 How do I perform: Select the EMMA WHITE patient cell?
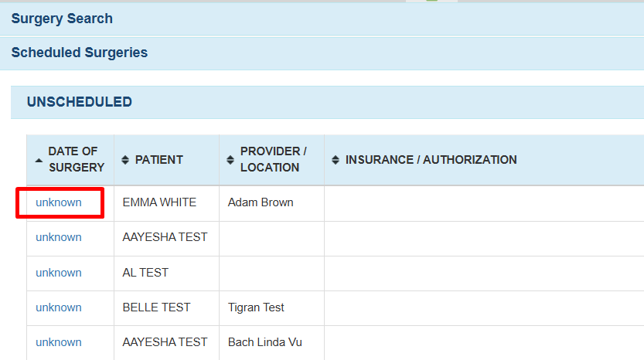159,202
